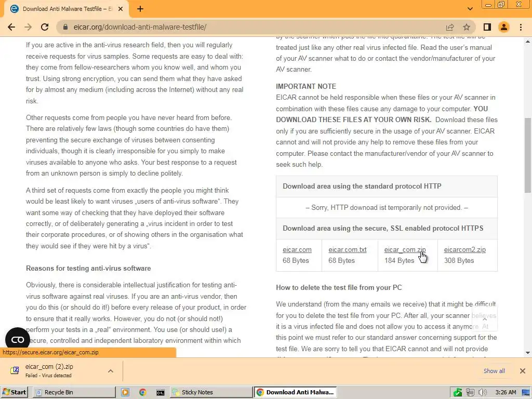Click the round cookie consent icon
This screenshot has width=532, height=399.
[18, 339]
